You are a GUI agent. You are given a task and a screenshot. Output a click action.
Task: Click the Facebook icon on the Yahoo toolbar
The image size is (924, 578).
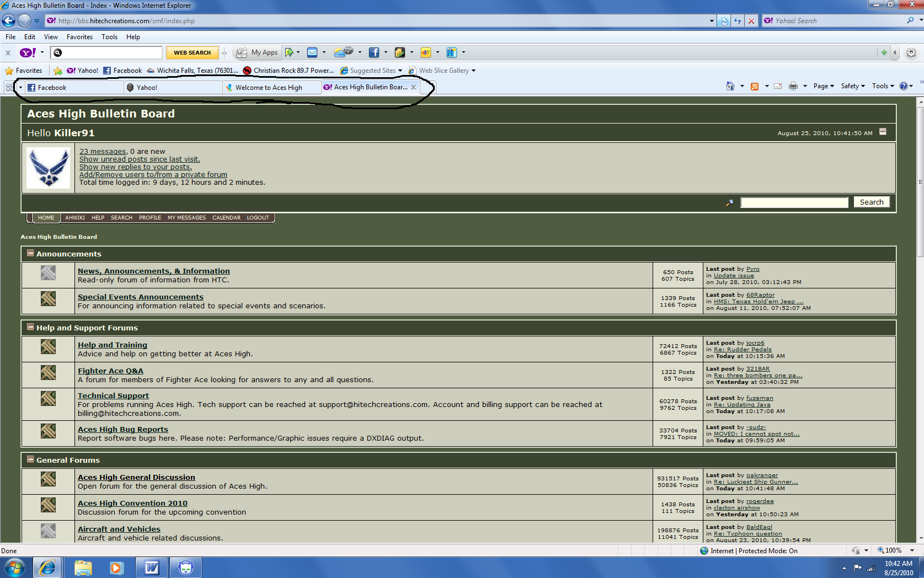click(x=374, y=52)
